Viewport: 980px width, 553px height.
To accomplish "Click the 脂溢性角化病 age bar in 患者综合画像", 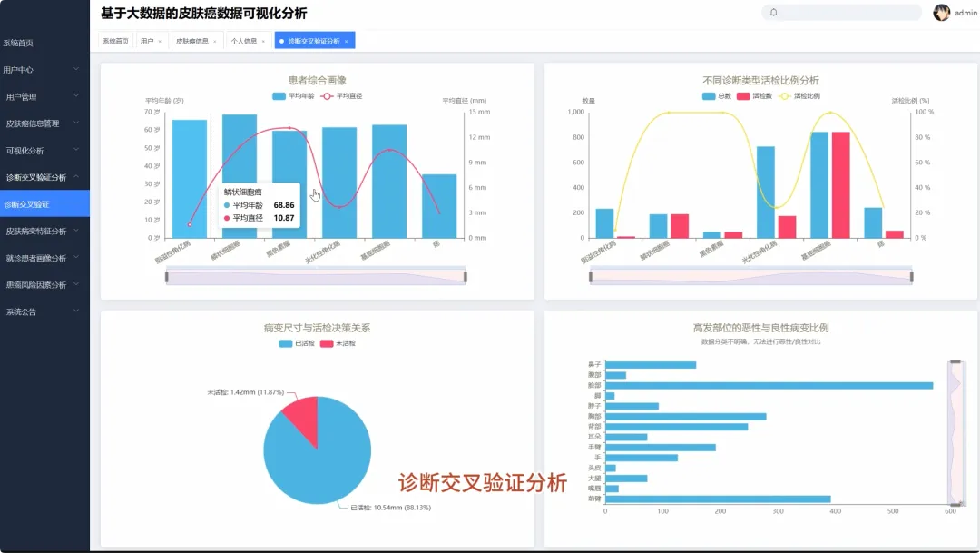I will click(190, 179).
